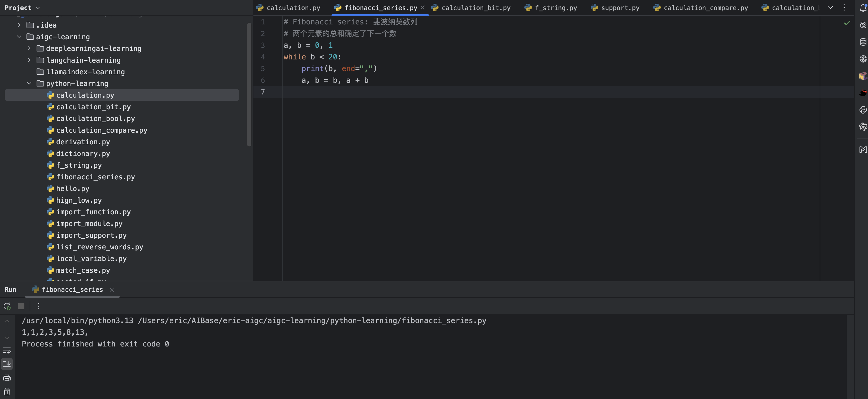Click the Down the stack trace arrow

pyautogui.click(x=7, y=336)
